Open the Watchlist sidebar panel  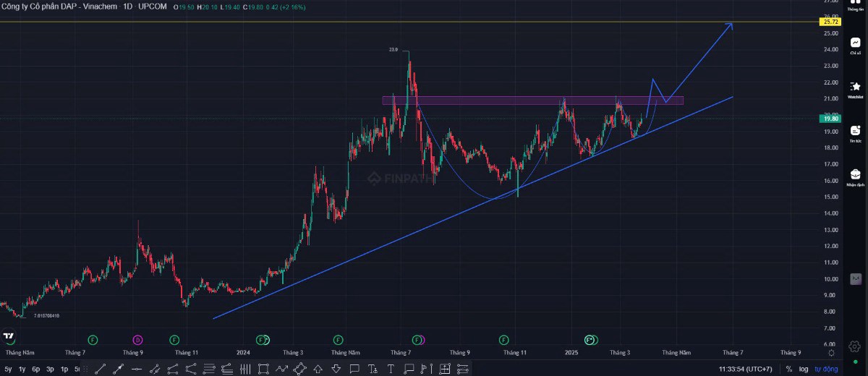pyautogui.click(x=856, y=89)
